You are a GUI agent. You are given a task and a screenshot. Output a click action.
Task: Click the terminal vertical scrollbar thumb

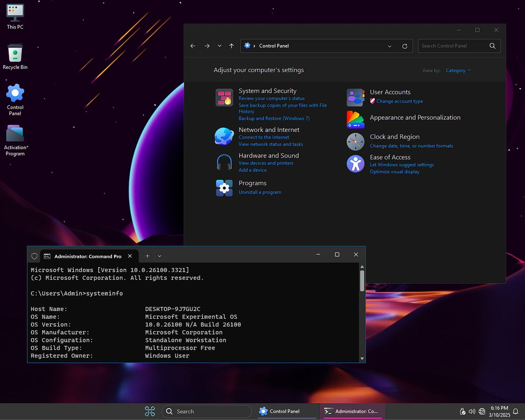point(362,280)
